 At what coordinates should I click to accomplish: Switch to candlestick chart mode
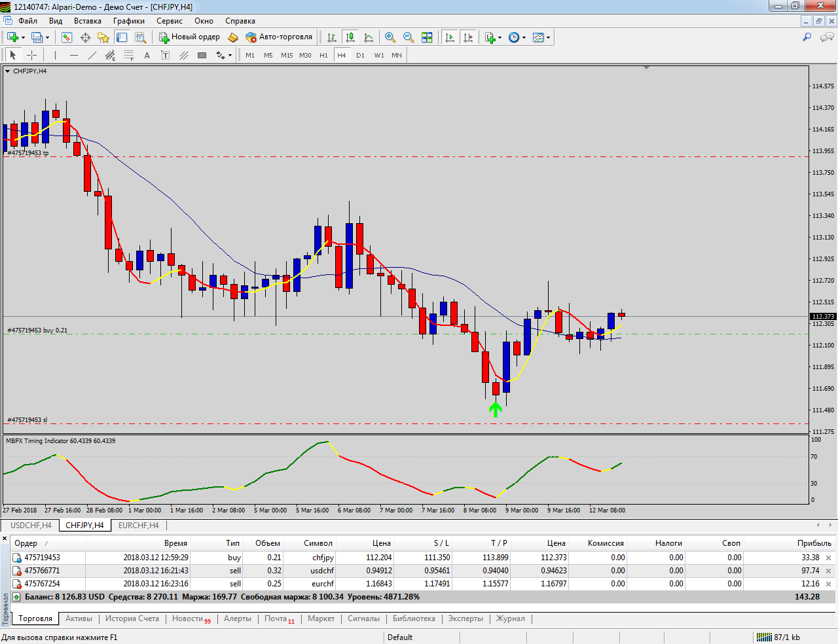350,37
